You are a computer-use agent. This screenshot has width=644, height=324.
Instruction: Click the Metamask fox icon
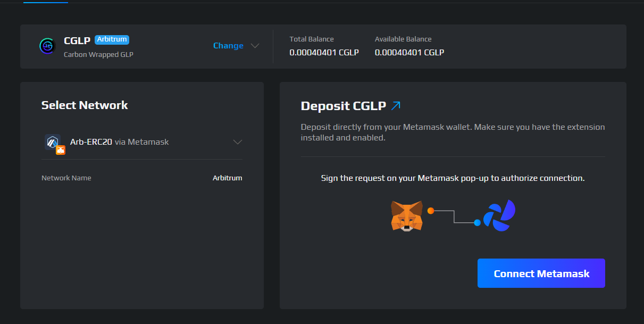(x=407, y=215)
